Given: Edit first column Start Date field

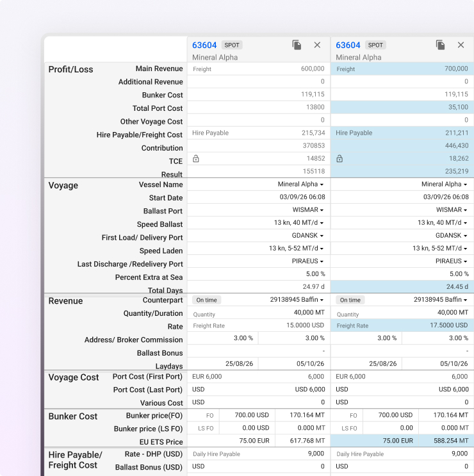Looking at the screenshot, I should pyautogui.click(x=259, y=197).
